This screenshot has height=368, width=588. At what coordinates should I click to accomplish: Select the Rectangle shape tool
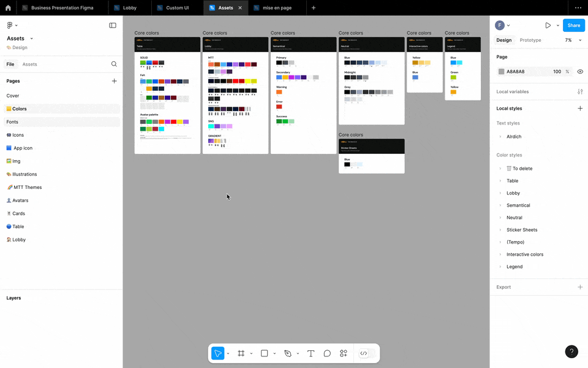(x=264, y=353)
